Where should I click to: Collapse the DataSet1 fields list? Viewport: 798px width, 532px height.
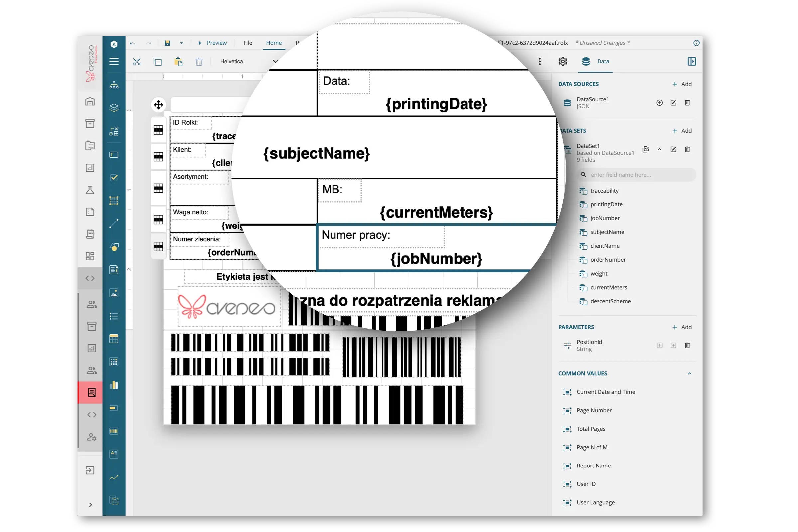point(660,149)
